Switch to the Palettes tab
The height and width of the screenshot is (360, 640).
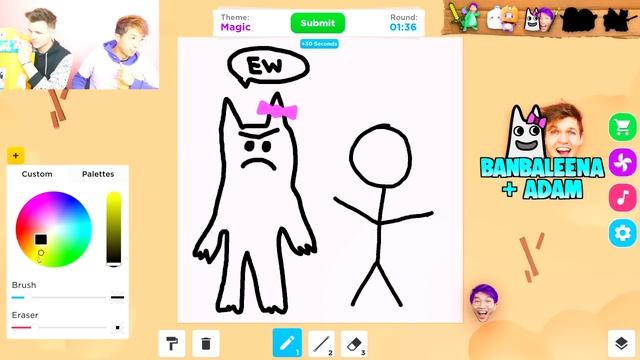click(98, 174)
